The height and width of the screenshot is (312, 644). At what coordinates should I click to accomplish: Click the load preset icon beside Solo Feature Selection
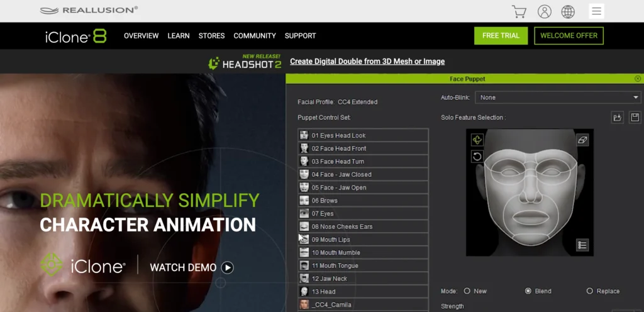click(617, 118)
